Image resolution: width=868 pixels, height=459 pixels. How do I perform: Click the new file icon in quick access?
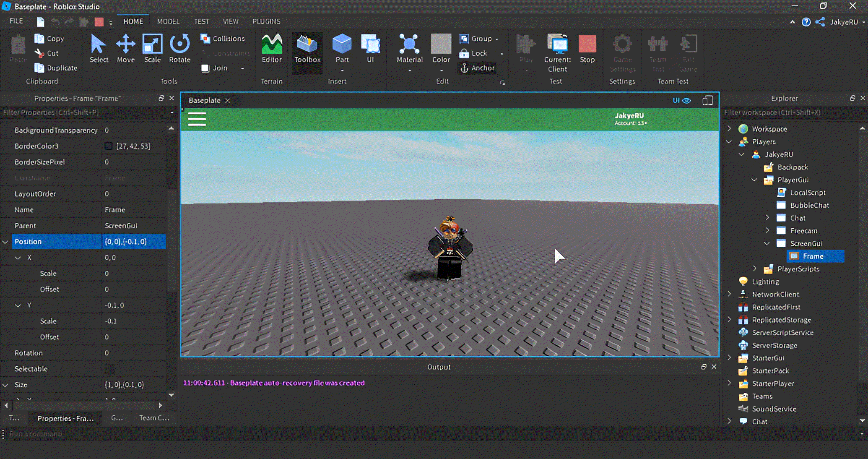tap(40, 22)
